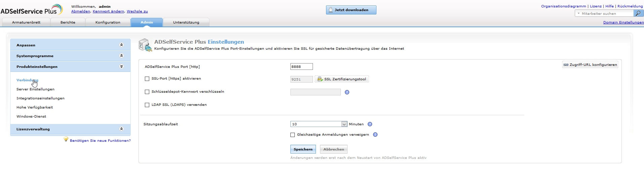Click Benötigen Sie neue Funktionen link

(x=100, y=140)
